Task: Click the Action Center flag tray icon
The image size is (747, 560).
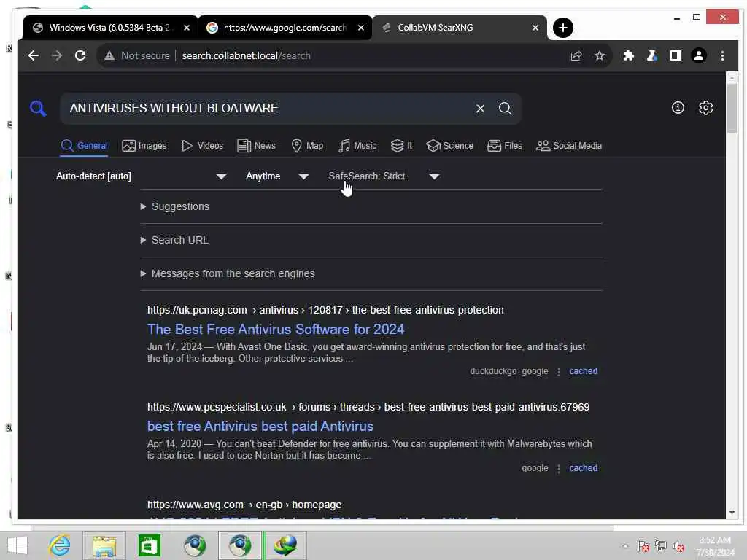Action: 643,546
